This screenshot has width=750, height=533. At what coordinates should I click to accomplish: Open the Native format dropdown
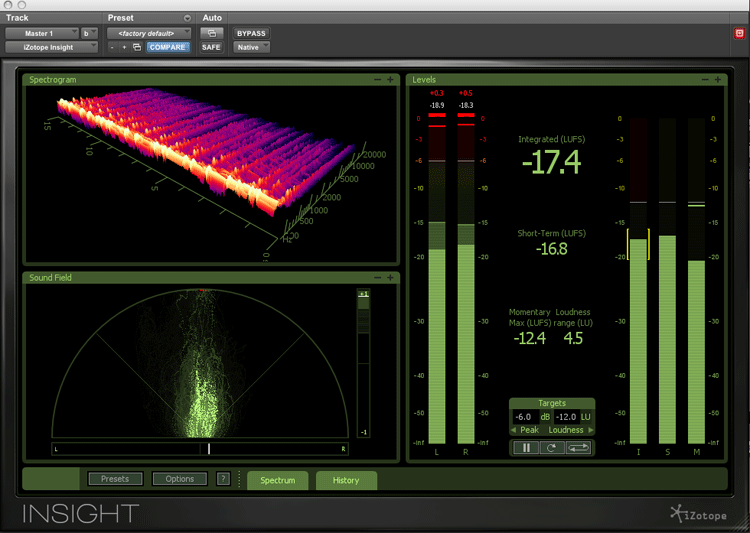click(x=252, y=47)
